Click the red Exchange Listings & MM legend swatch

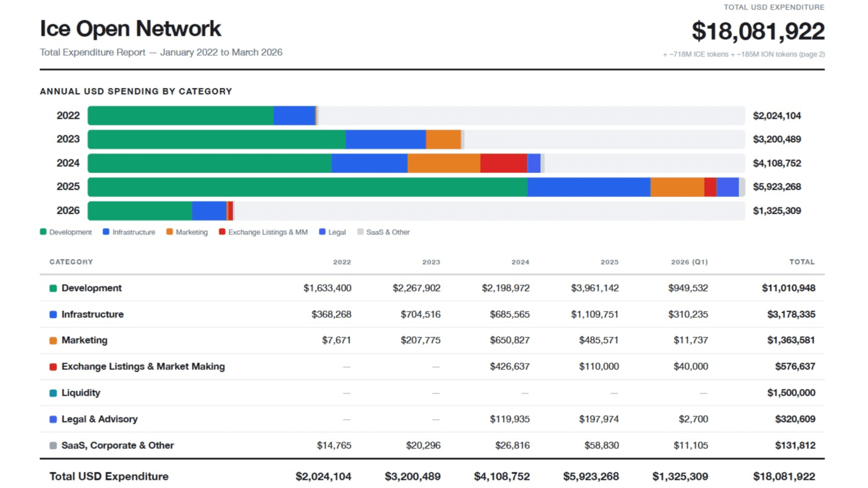point(222,232)
